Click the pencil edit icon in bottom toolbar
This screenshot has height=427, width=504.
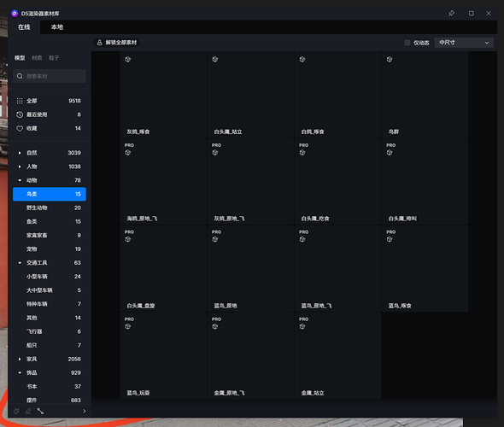click(28, 411)
